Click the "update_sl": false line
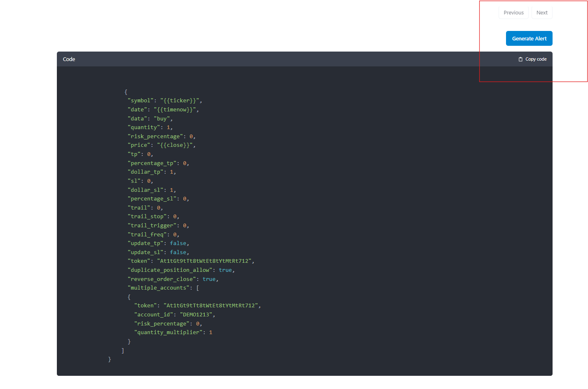This screenshot has height=389, width=588. click(x=158, y=252)
